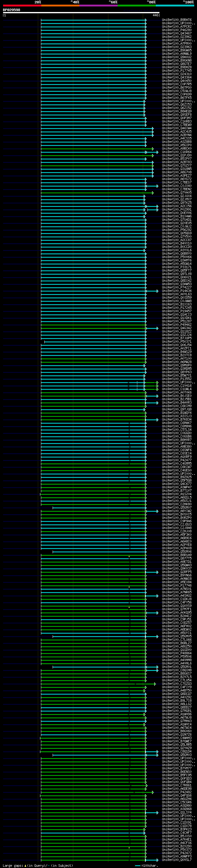Open the UniRef100_P42477 entry
This screenshot has height=868, width=197.
point(177,460)
